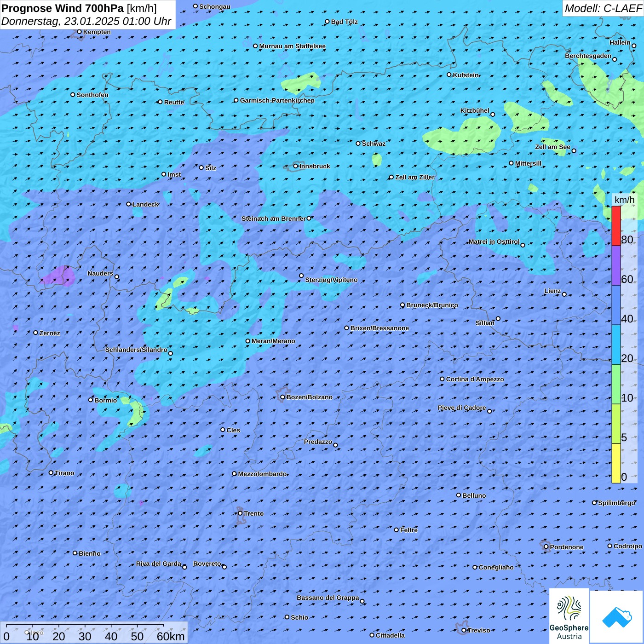Click the Pordenone location marker
Image resolution: width=644 pixels, height=644 pixels.
546,546
